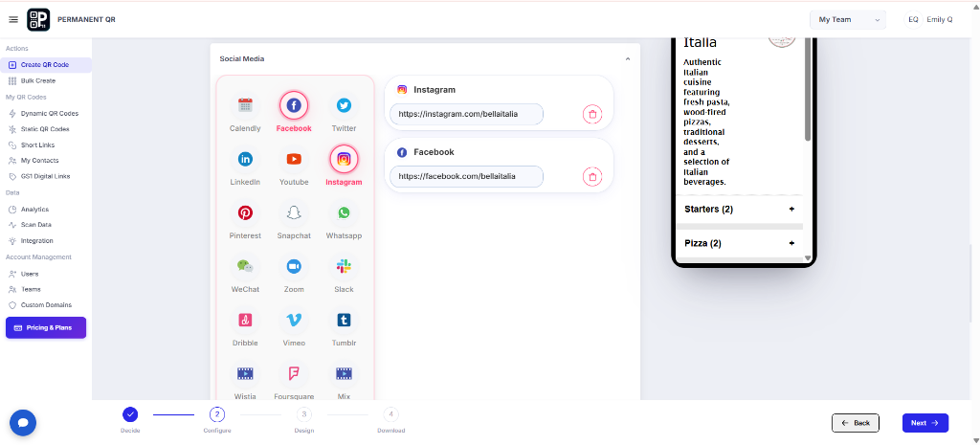Add the Youtube social link
980x445 pixels.
coord(294,160)
